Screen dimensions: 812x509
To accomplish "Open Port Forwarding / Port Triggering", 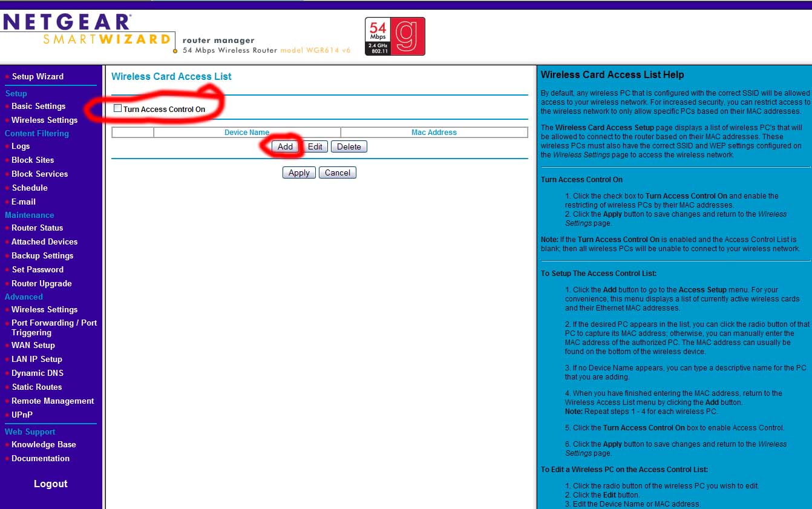I will [54, 327].
